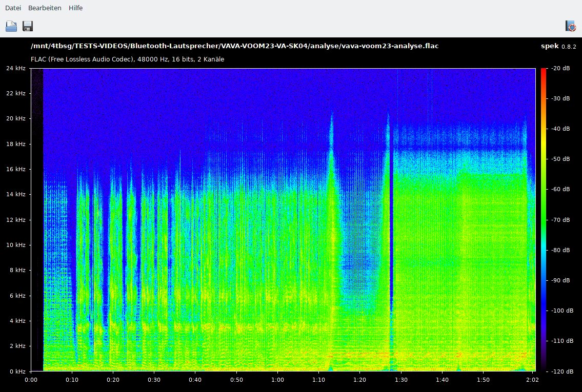Screen dimensions: 582x392
Task: Open the Bearbeiten menu
Action: point(45,8)
